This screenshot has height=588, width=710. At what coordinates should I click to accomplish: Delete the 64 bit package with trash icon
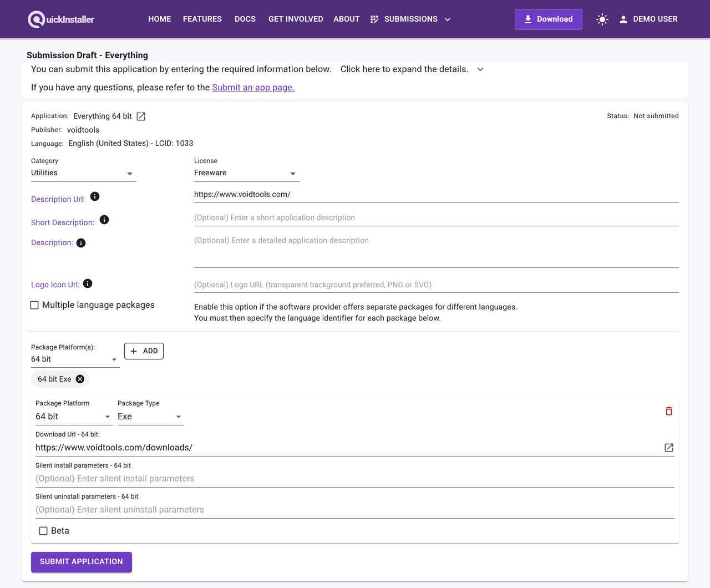click(669, 411)
